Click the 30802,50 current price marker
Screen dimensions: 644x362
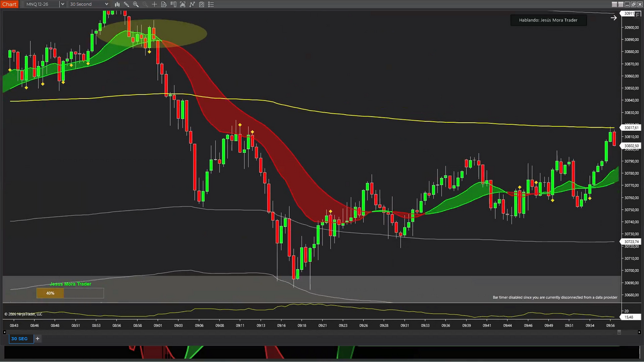point(631,146)
